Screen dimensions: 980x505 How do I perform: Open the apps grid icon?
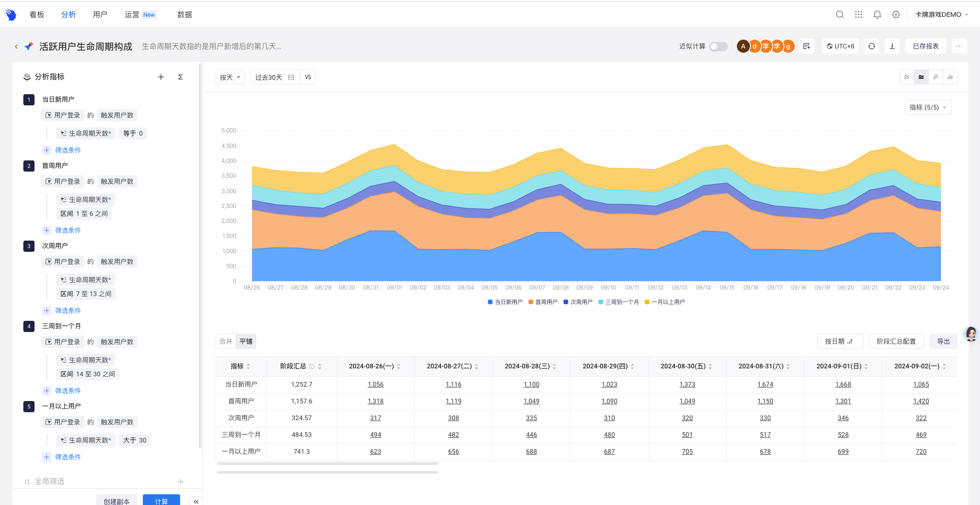pyautogui.click(x=859, y=14)
